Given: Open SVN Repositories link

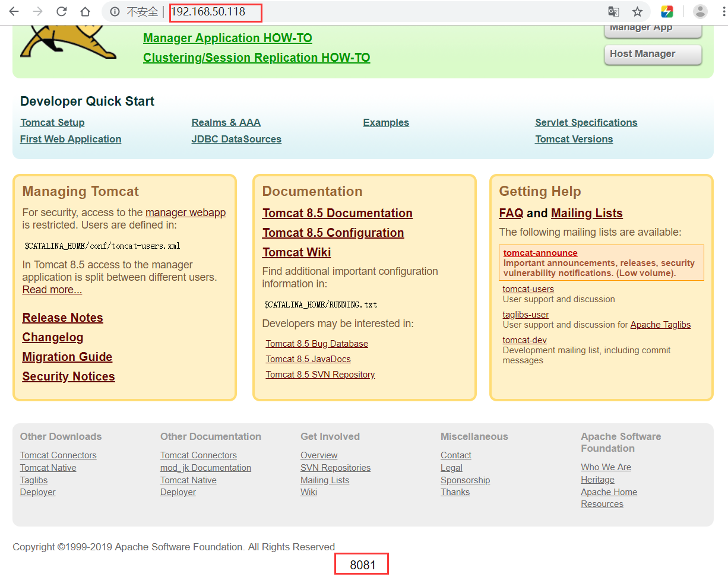Looking at the screenshot, I should point(335,468).
